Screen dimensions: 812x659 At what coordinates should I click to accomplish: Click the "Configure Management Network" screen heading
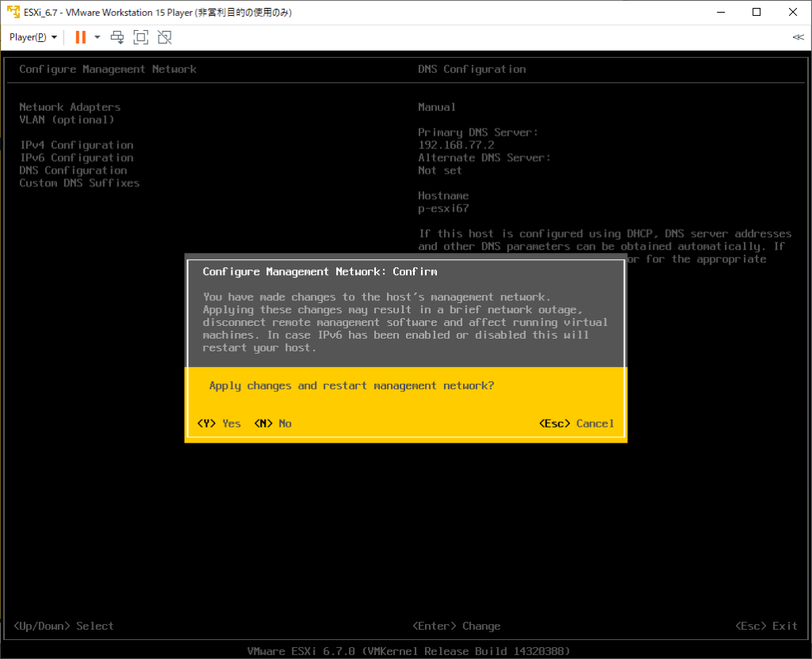click(108, 70)
